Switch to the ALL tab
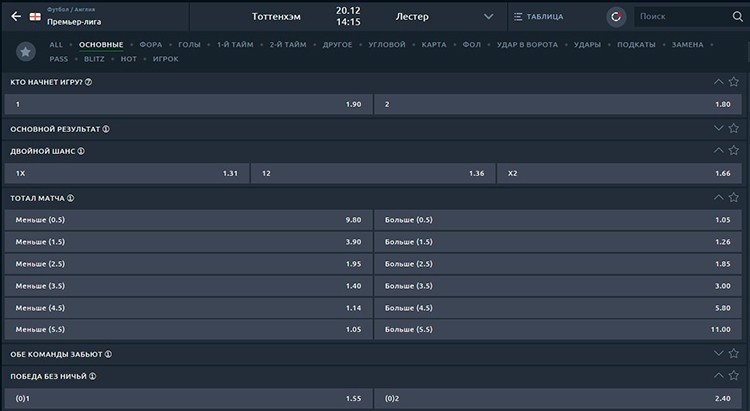Screen dimensions: 750x411 point(56,44)
